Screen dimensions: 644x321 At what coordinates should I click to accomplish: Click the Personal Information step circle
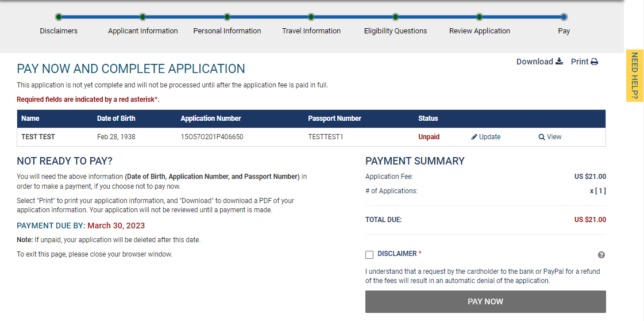[x=227, y=17]
